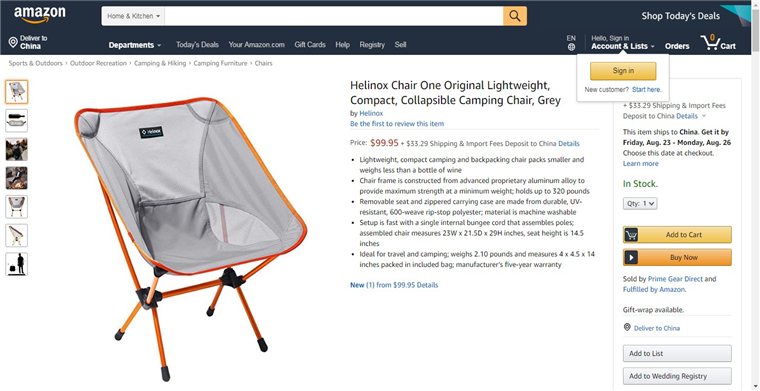Click the Camping Furniture breadcrumb link
The image size is (760, 391).
220,63
